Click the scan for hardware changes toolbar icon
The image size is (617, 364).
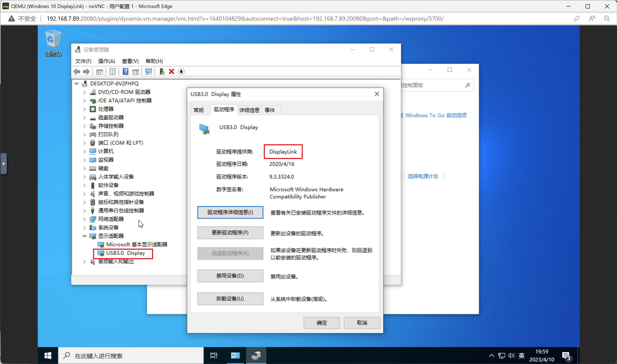(x=148, y=72)
